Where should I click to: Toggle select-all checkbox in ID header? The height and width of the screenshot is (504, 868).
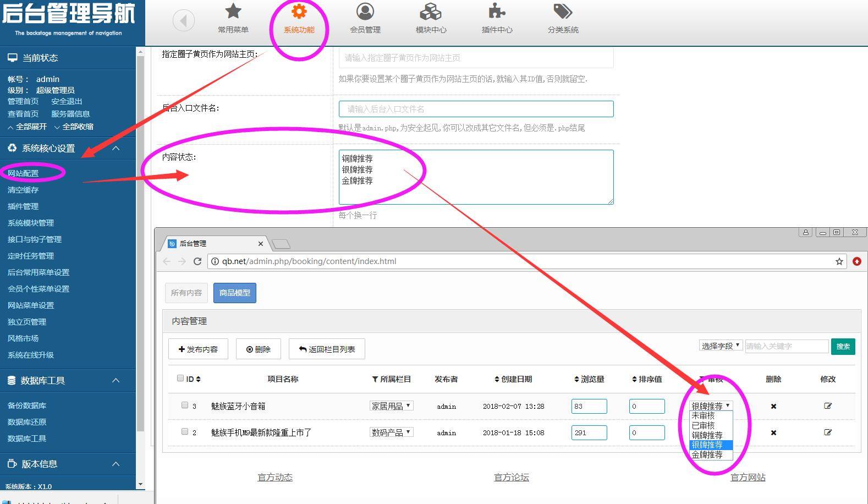[x=180, y=378]
